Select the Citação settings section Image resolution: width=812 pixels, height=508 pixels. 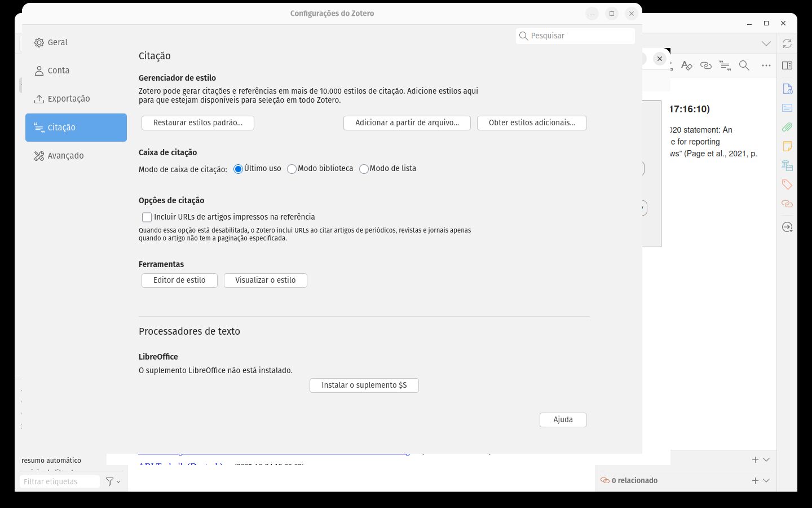[76, 128]
